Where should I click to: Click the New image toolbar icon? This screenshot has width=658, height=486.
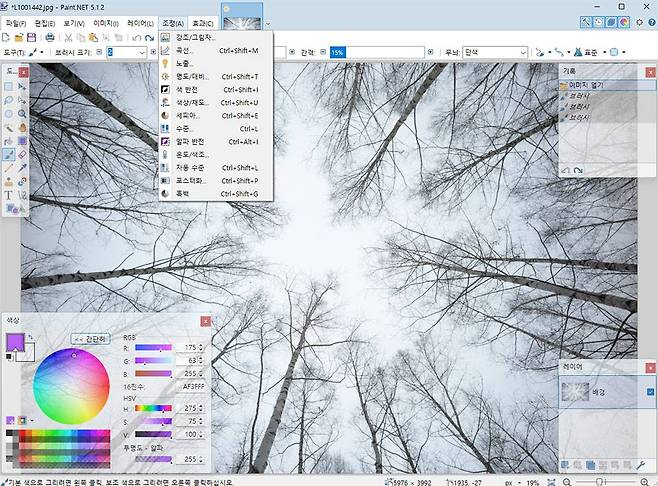[x=6, y=38]
